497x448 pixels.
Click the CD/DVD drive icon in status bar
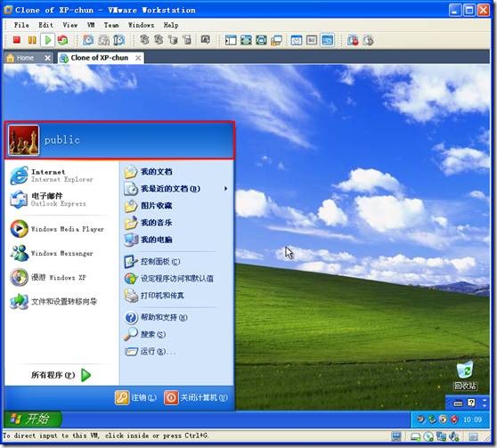(428, 437)
